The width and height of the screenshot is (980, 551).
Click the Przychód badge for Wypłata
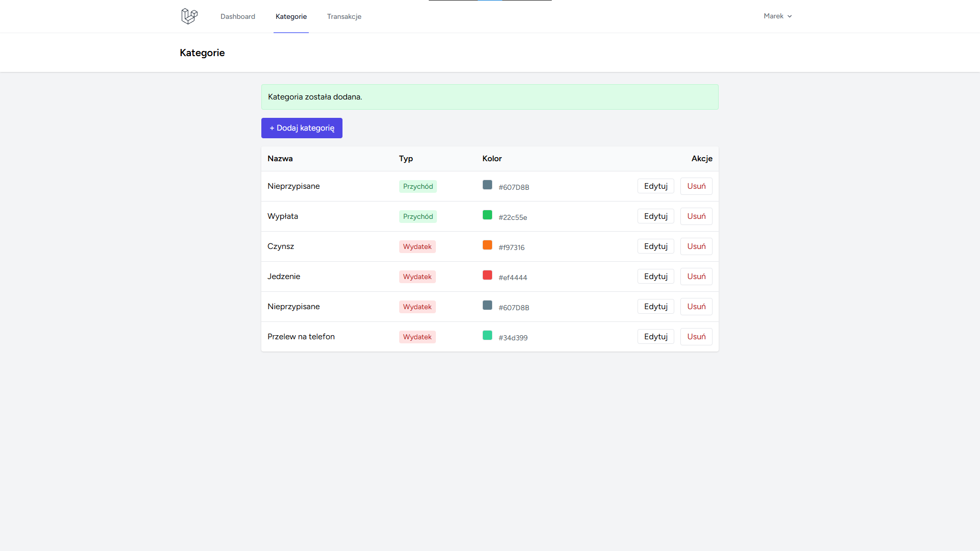pos(418,216)
